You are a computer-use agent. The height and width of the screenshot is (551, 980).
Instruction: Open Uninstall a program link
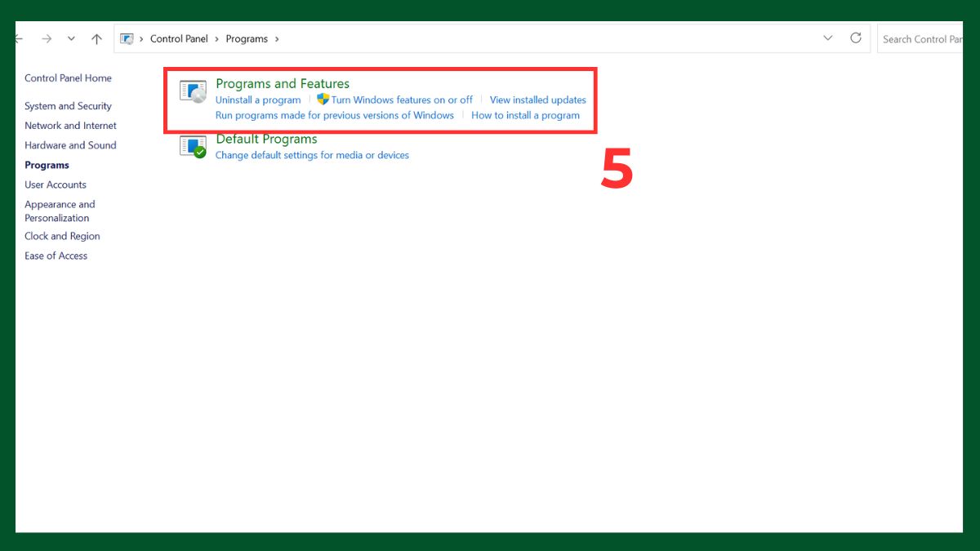(258, 100)
